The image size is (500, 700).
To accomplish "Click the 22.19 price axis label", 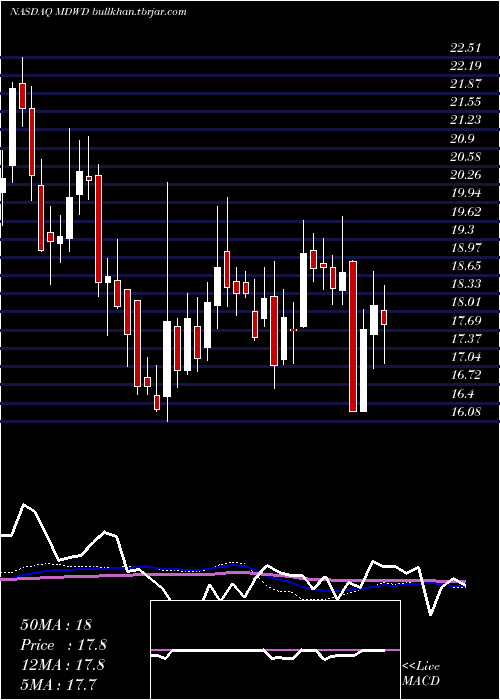I will (x=466, y=66).
